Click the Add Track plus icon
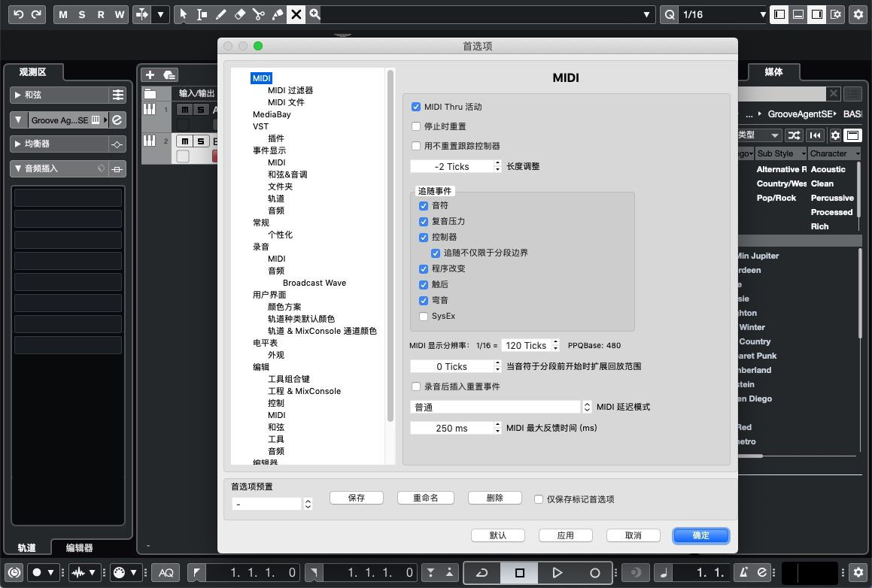 tap(150, 74)
